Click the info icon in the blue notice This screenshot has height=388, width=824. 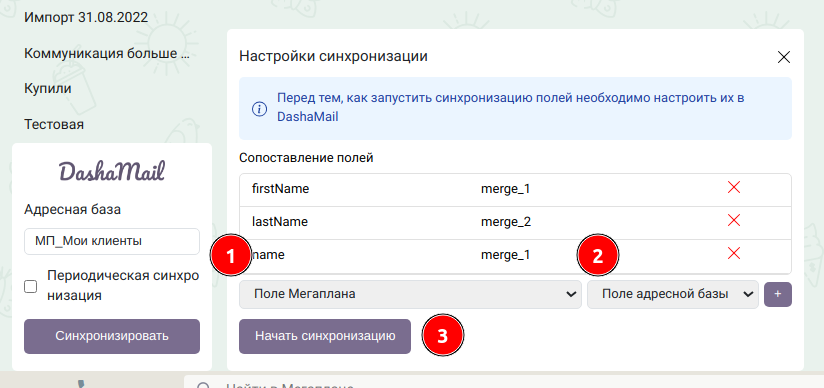(x=258, y=109)
